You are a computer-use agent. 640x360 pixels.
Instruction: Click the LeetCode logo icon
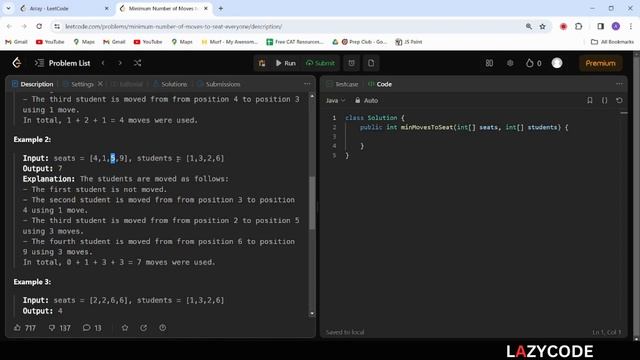click(x=17, y=63)
